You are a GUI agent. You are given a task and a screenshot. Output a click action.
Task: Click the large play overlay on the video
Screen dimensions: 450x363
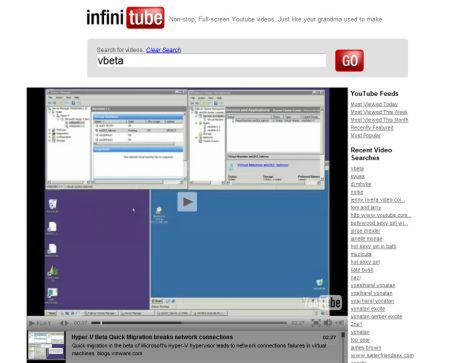187,202
